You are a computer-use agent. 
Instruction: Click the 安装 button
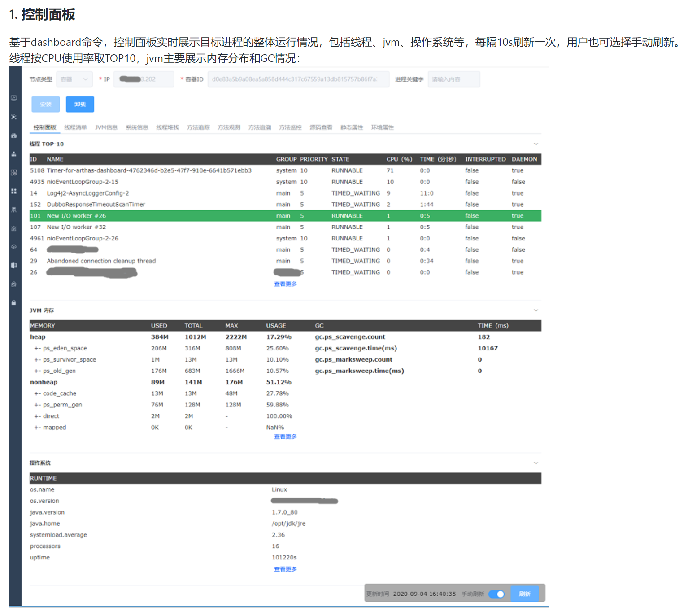[46, 105]
